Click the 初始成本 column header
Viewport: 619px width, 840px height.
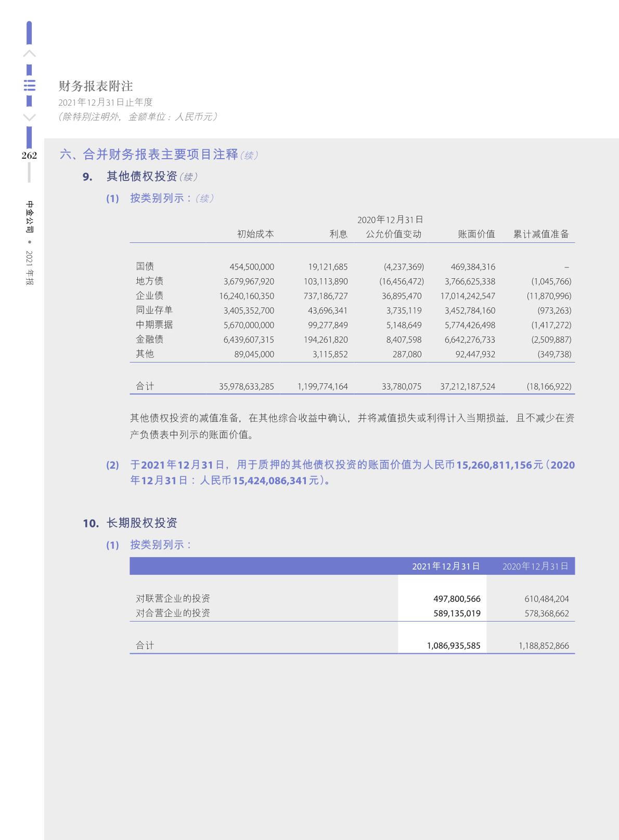255,234
